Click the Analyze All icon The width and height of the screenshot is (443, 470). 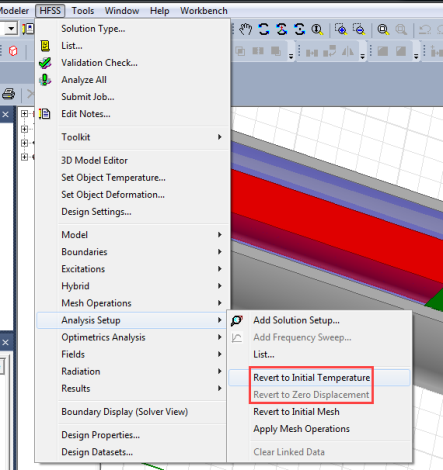point(45,80)
